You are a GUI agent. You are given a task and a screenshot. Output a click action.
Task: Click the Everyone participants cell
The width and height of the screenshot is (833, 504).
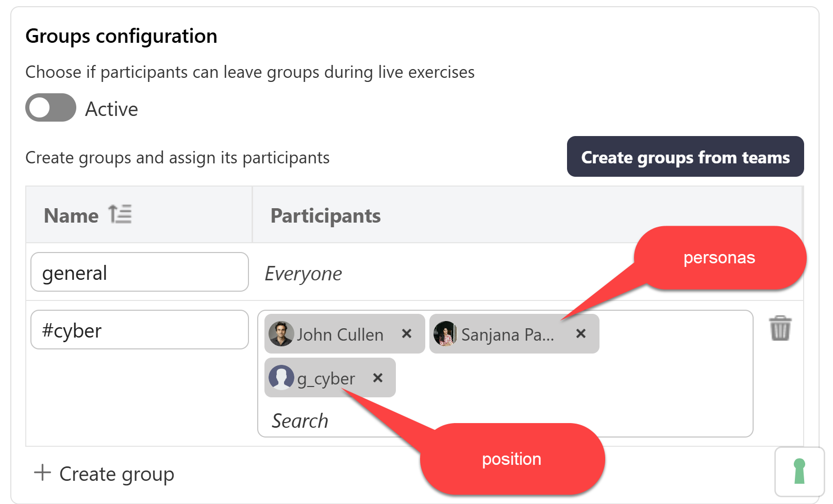point(303,274)
